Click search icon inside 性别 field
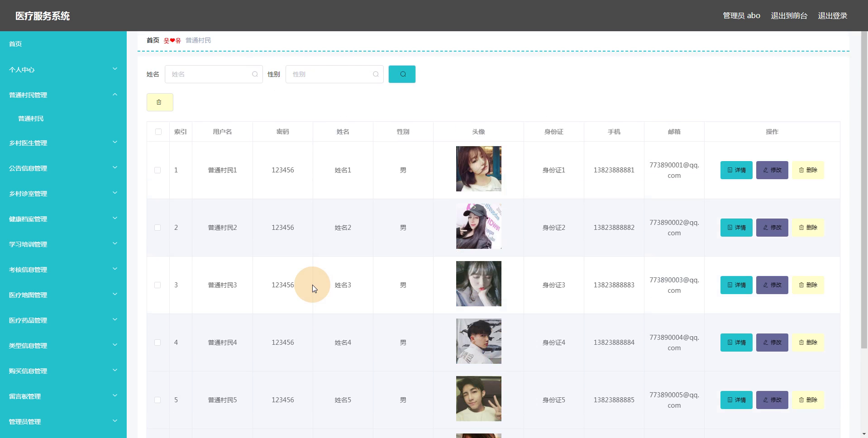This screenshot has height=438, width=868. 376,74
